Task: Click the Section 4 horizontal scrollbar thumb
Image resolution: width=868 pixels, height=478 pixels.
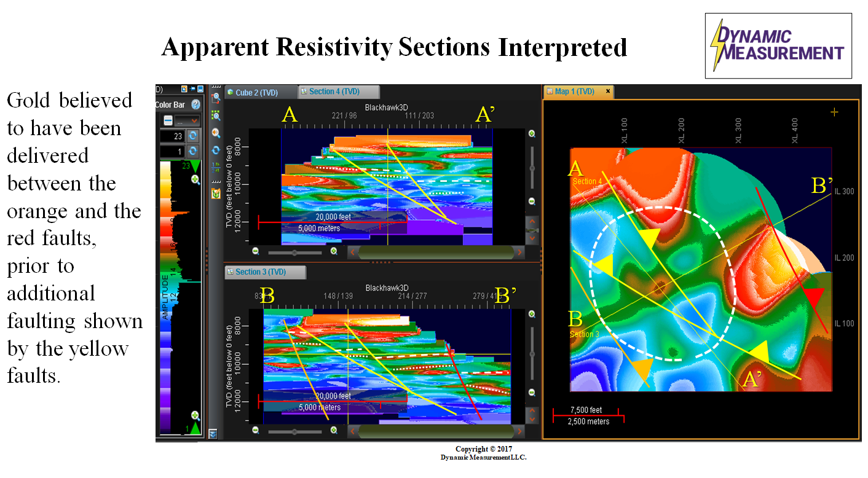Action: [436, 252]
